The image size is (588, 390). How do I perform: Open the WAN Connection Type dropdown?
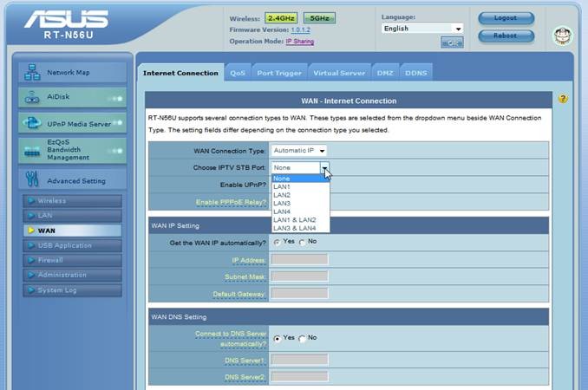[x=297, y=151]
